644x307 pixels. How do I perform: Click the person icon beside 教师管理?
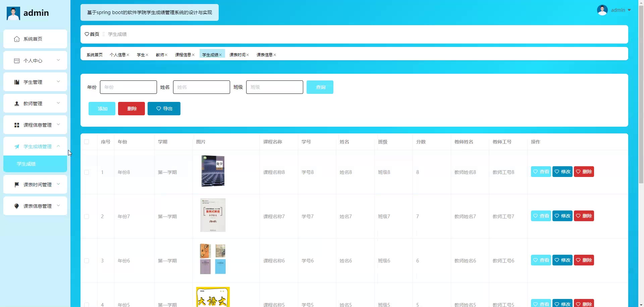17,104
